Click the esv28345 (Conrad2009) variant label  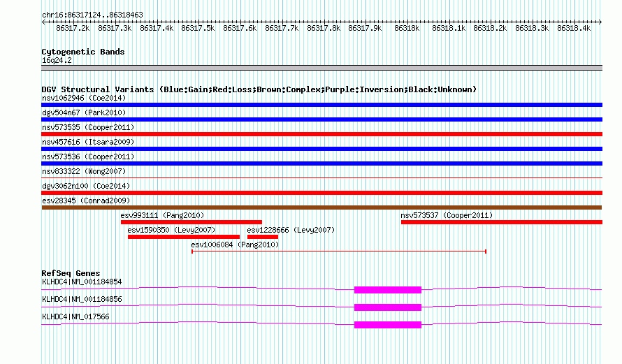click(x=86, y=201)
